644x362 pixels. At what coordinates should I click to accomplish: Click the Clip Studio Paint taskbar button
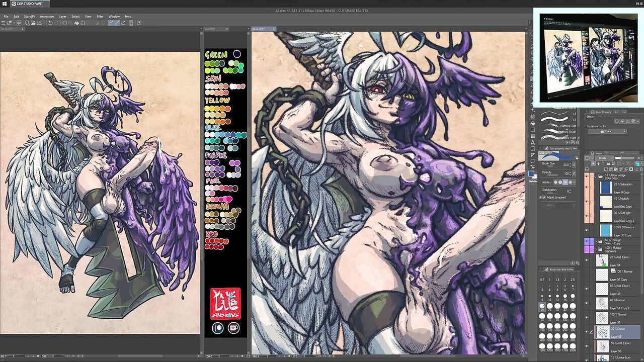tap(30, 4)
